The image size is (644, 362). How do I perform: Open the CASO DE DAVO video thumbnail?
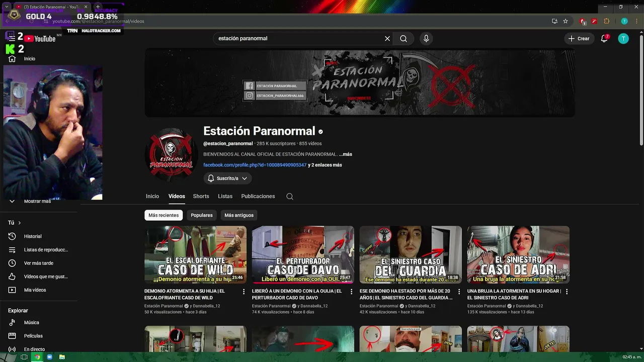pyautogui.click(x=303, y=254)
